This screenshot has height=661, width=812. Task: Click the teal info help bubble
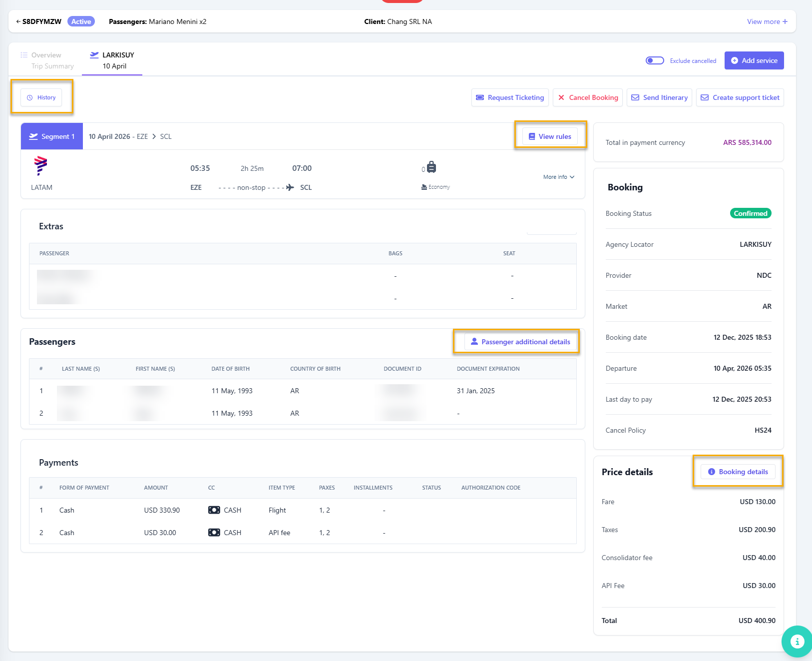[797, 641]
